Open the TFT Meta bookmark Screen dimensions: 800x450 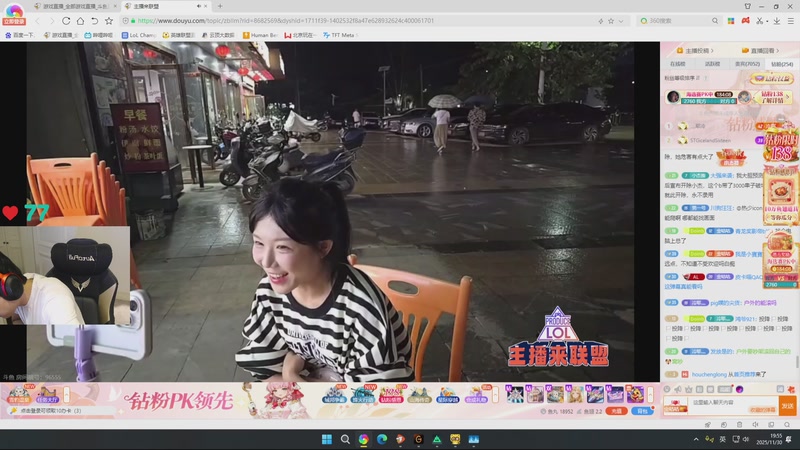pyautogui.click(x=339, y=35)
